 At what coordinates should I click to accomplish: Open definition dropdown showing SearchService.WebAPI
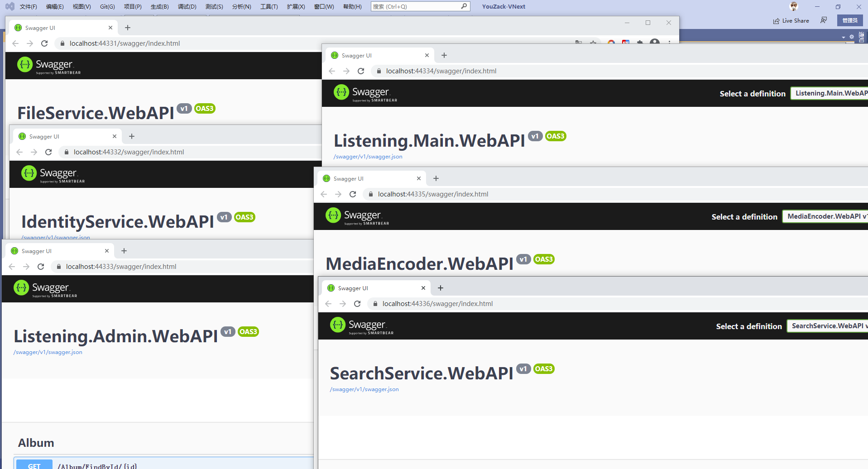click(x=828, y=326)
